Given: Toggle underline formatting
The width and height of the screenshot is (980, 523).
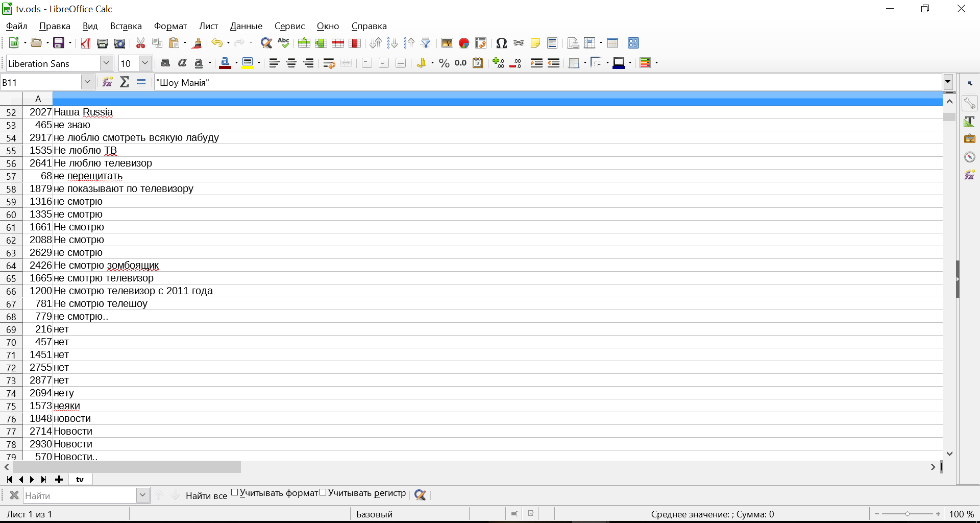Looking at the screenshot, I should pyautogui.click(x=199, y=63).
